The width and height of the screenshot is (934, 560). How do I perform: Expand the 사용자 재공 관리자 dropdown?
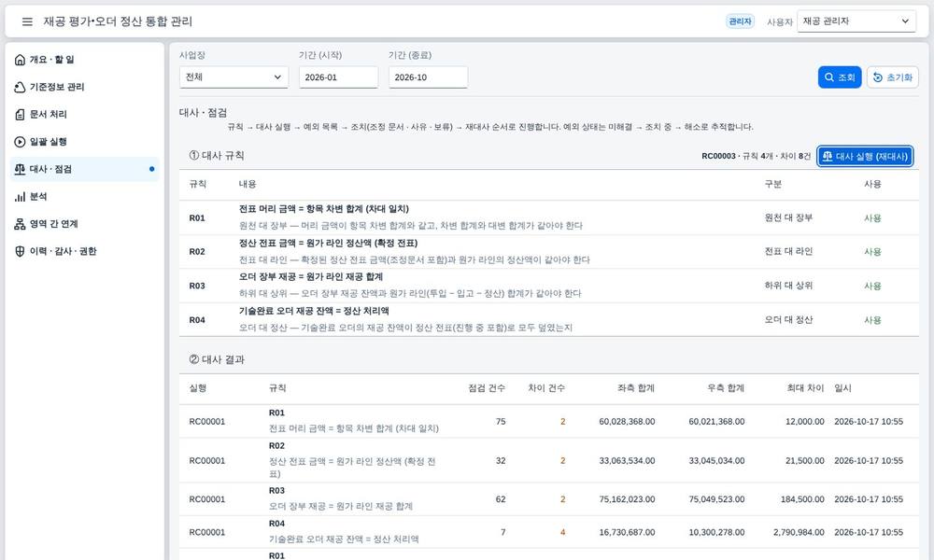(856, 21)
